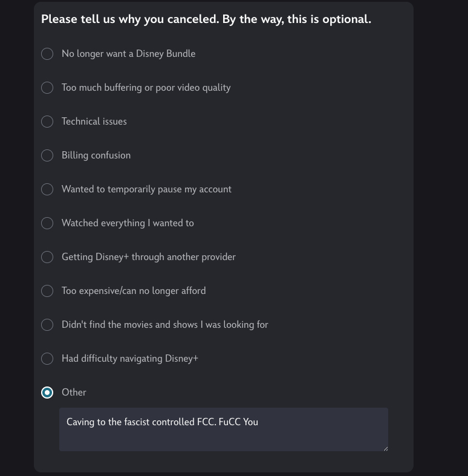Click the 'Billing confusion' label text
The image size is (468, 476).
click(96, 155)
